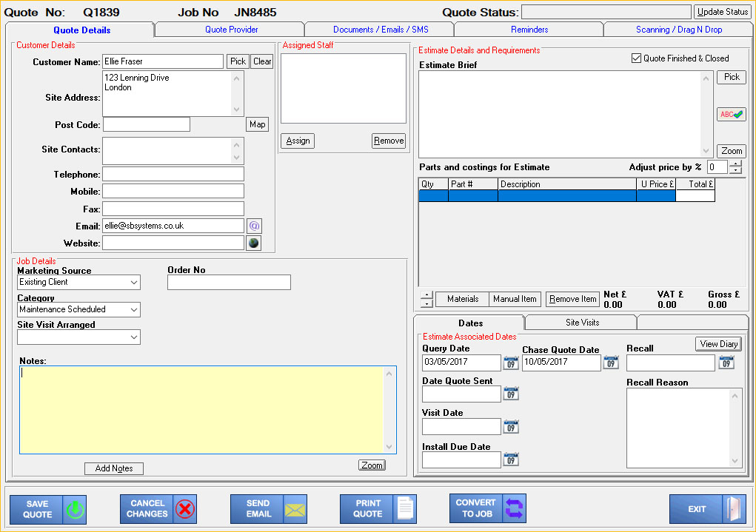756x532 pixels.
Task: Click the Materials button
Action: (x=462, y=299)
